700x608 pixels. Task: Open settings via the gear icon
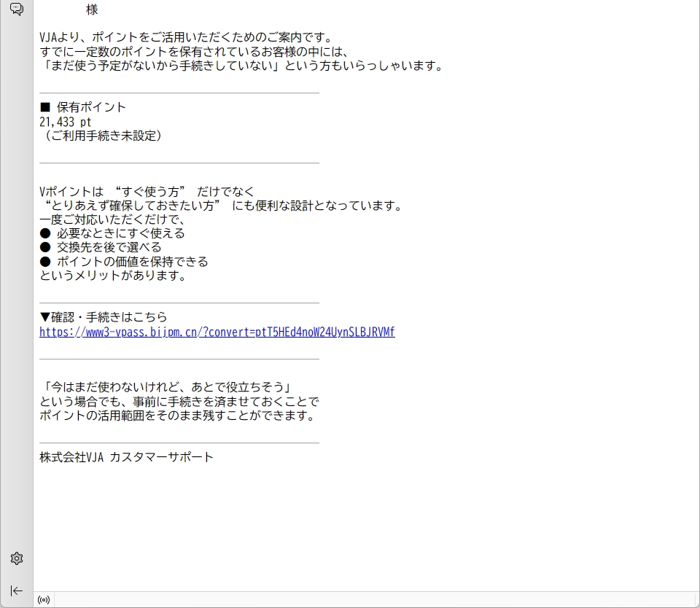pos(16,558)
